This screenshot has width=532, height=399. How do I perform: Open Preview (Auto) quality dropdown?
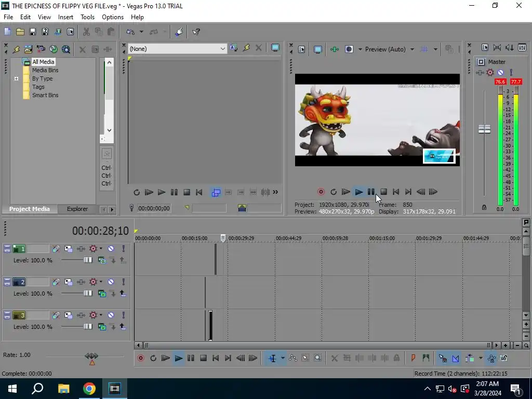point(412,49)
